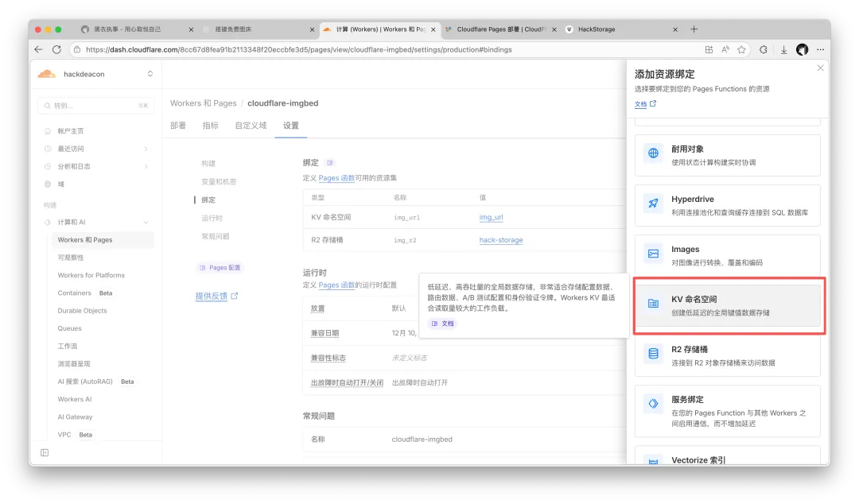The height and width of the screenshot is (504, 859).
Task: Collapse the 计算和 AI section
Action: coord(146,222)
